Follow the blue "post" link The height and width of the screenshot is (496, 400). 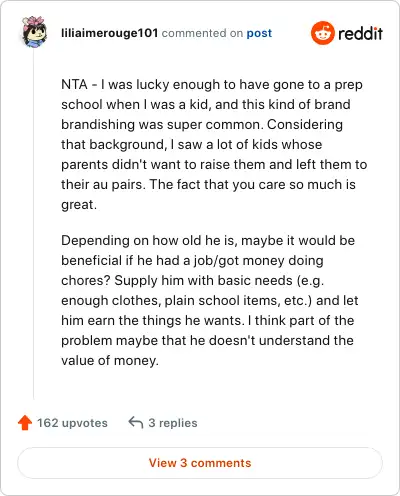259,33
